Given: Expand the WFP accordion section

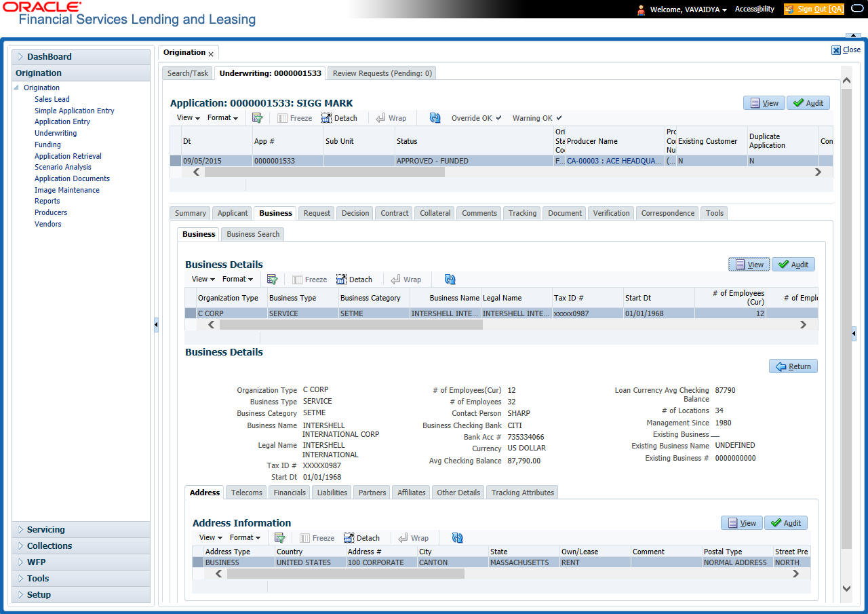Looking at the screenshot, I should click(x=81, y=562).
